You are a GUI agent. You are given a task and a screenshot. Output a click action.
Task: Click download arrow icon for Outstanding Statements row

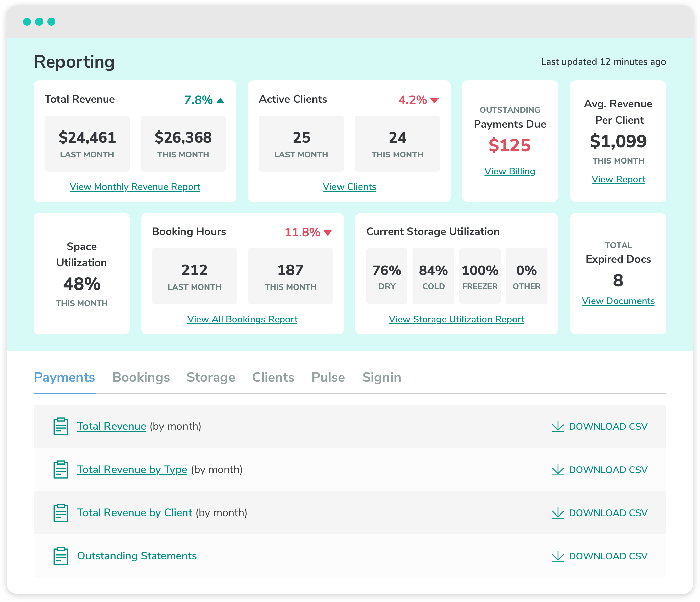[x=558, y=556]
